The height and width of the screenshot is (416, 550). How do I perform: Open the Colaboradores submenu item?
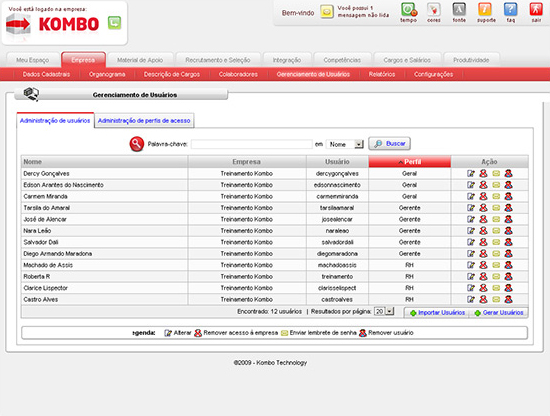[x=238, y=74]
